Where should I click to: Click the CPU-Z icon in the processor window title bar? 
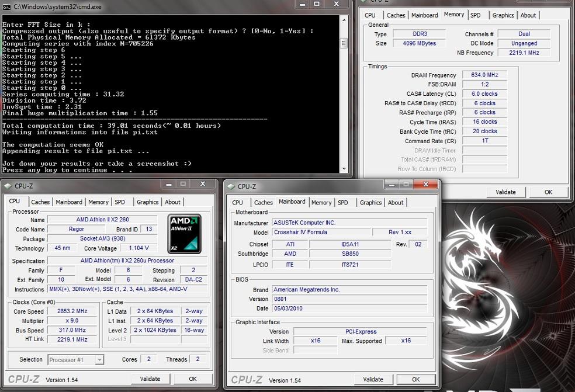pos(8,186)
